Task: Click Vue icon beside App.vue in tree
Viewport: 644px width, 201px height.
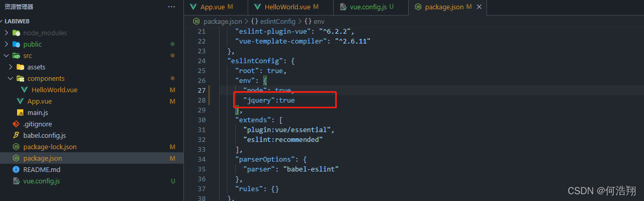Action: [20, 101]
